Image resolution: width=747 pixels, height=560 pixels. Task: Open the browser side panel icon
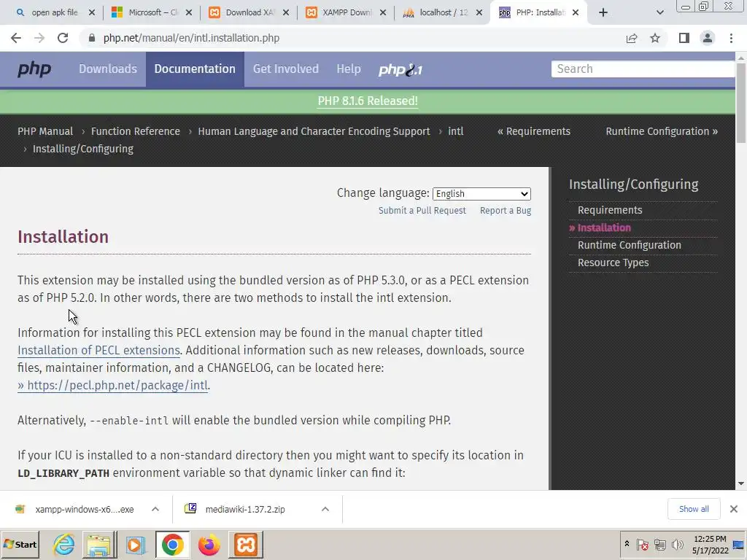[684, 38]
